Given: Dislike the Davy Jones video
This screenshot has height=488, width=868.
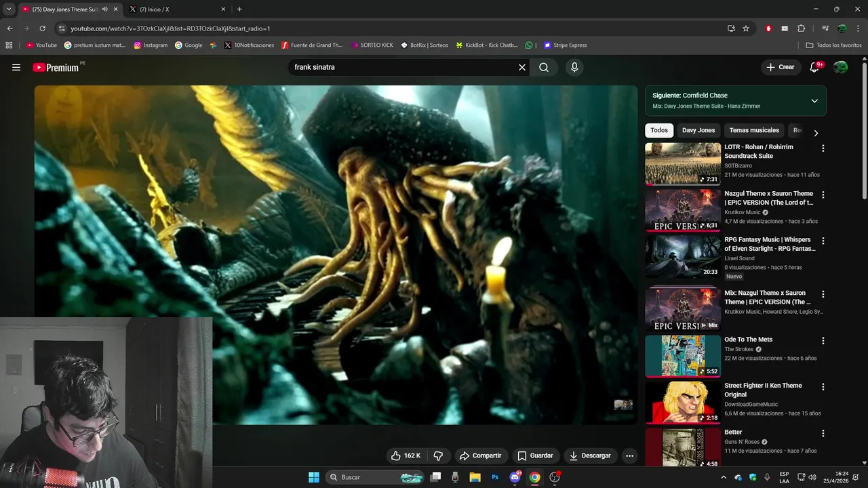Looking at the screenshot, I should pyautogui.click(x=438, y=455).
